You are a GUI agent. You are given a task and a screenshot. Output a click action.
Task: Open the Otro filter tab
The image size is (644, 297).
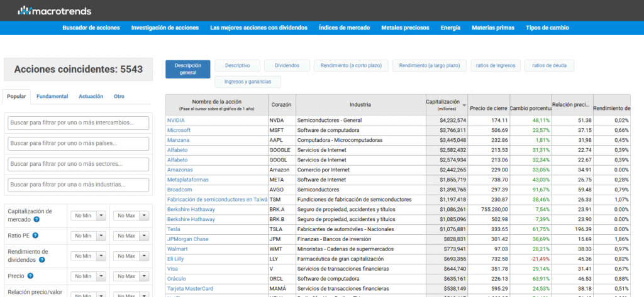[x=119, y=97]
